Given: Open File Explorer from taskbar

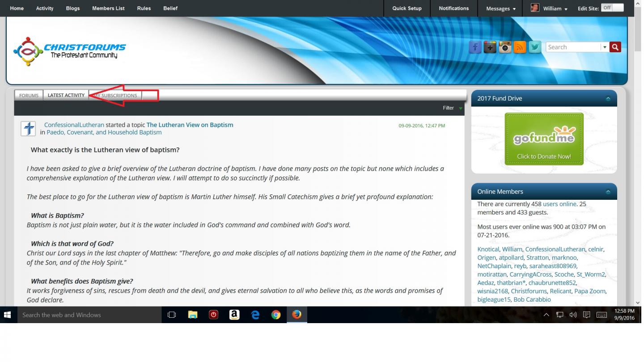Looking at the screenshot, I should click(193, 315).
